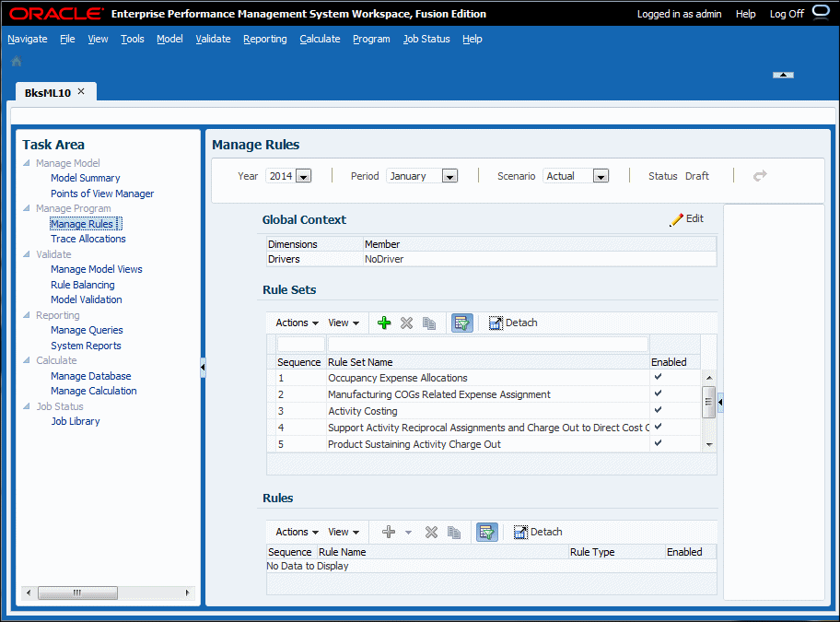The width and height of the screenshot is (840, 622).
Task: Open the Reporting menu
Action: point(265,39)
